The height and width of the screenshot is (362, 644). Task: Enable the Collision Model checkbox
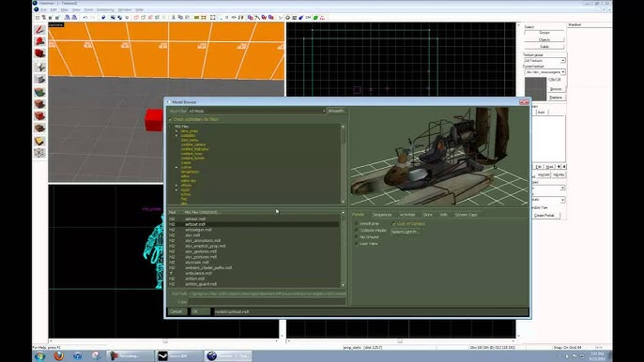click(x=356, y=231)
